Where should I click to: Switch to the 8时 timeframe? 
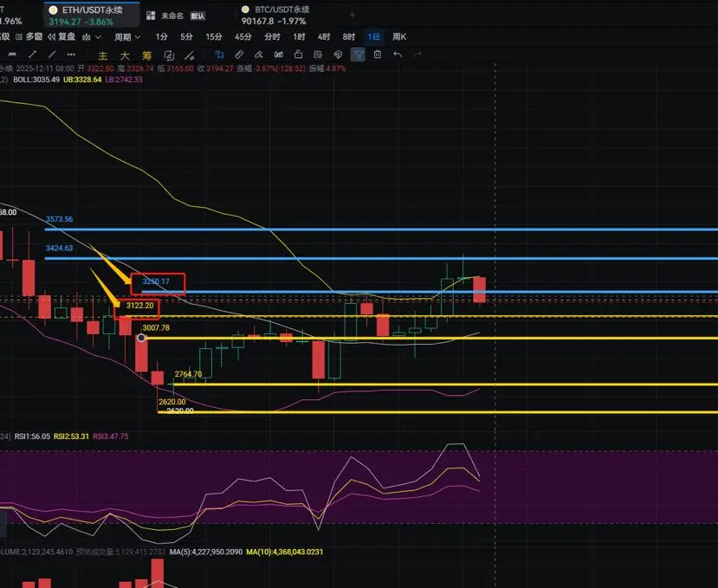349,36
